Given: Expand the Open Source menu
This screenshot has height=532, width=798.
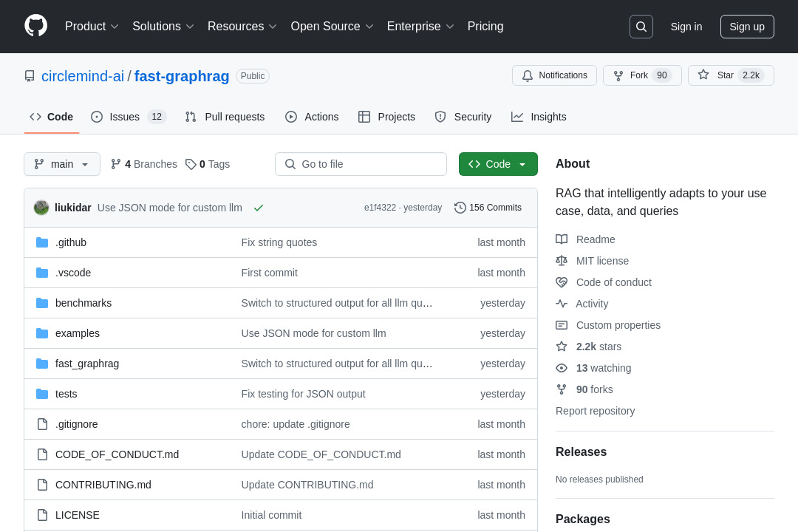Looking at the screenshot, I should pos(332,27).
